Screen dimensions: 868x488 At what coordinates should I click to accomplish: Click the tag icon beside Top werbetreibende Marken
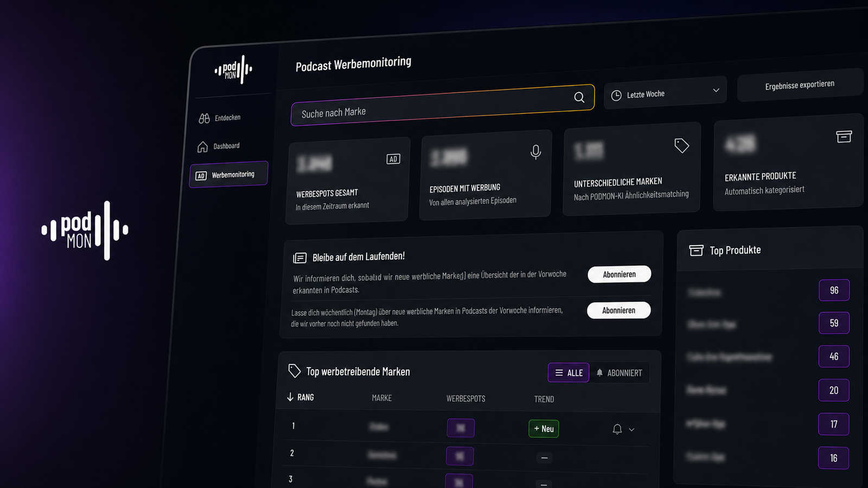coord(294,370)
